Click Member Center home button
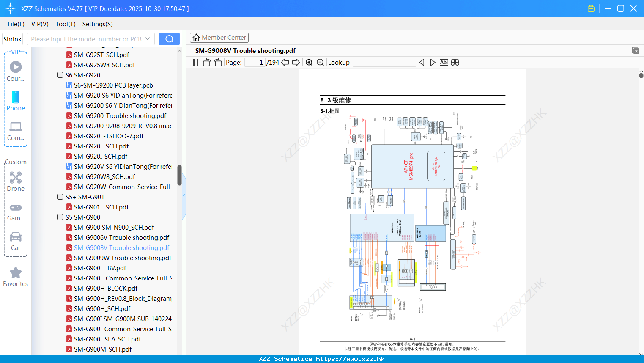Image resolution: width=644 pixels, height=363 pixels. point(219,38)
